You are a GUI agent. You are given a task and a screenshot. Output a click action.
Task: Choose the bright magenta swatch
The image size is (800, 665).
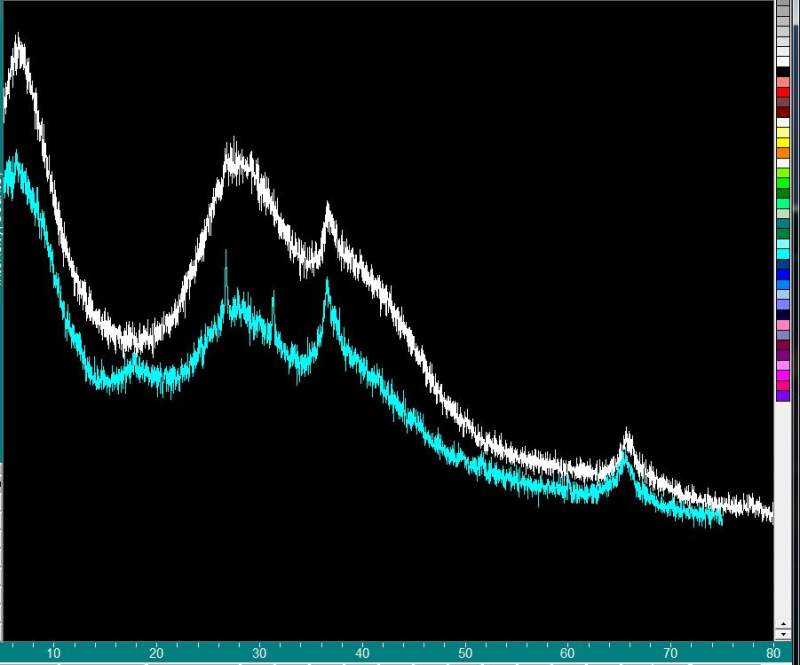point(783,375)
